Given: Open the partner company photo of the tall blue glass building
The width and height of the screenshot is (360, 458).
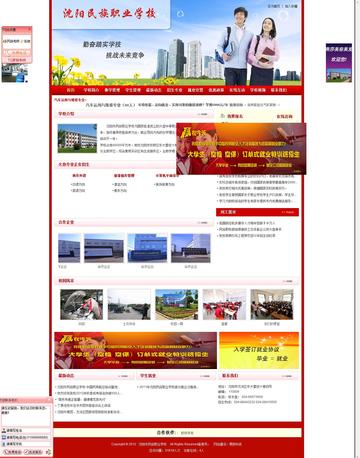Looking at the screenshot, I should pyautogui.click(x=147, y=248).
